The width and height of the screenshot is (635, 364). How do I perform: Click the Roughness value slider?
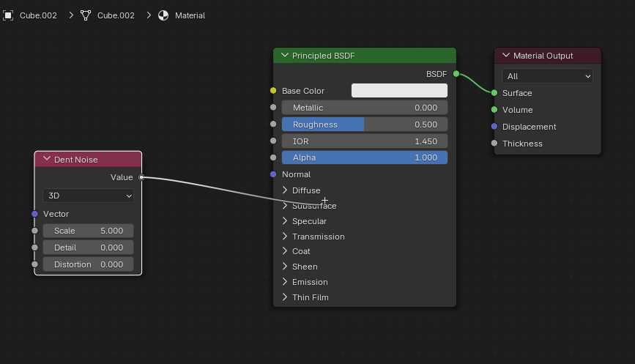coord(365,125)
